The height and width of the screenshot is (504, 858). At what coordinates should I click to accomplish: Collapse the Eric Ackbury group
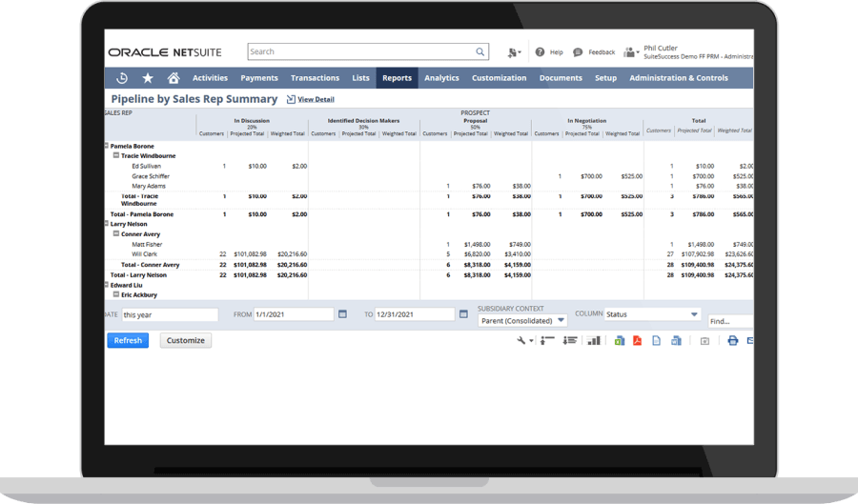tap(116, 294)
